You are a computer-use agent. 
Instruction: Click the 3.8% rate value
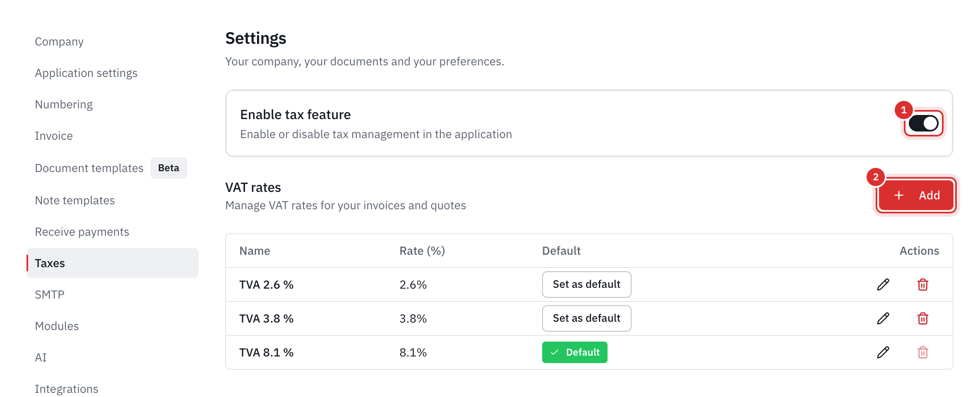pyautogui.click(x=413, y=319)
